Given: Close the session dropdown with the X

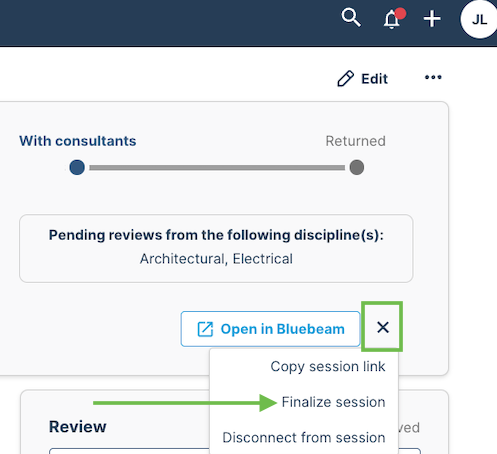Looking at the screenshot, I should point(383,327).
